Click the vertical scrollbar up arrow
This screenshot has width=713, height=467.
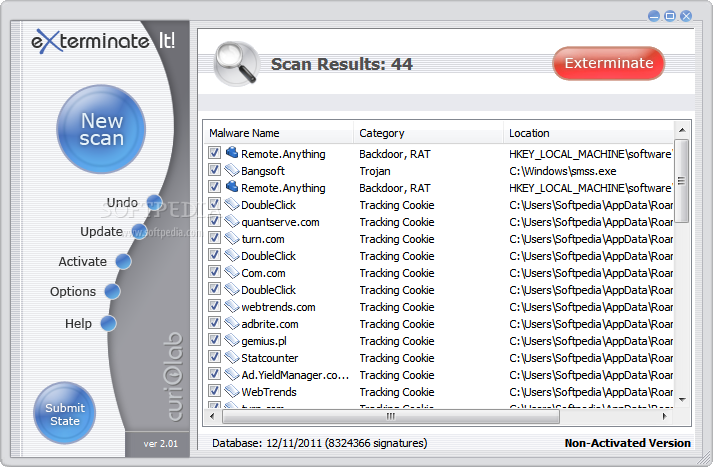pos(682,130)
